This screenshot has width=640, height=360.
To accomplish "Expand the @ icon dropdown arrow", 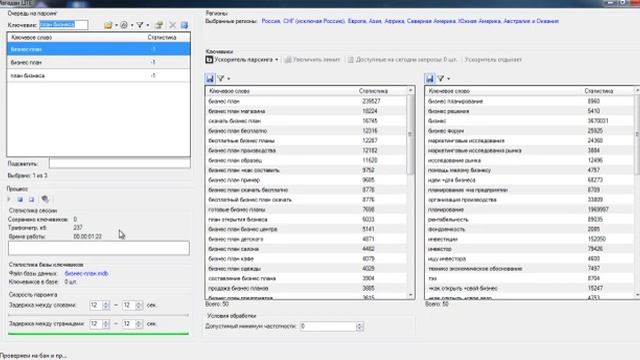I will coord(132,25).
